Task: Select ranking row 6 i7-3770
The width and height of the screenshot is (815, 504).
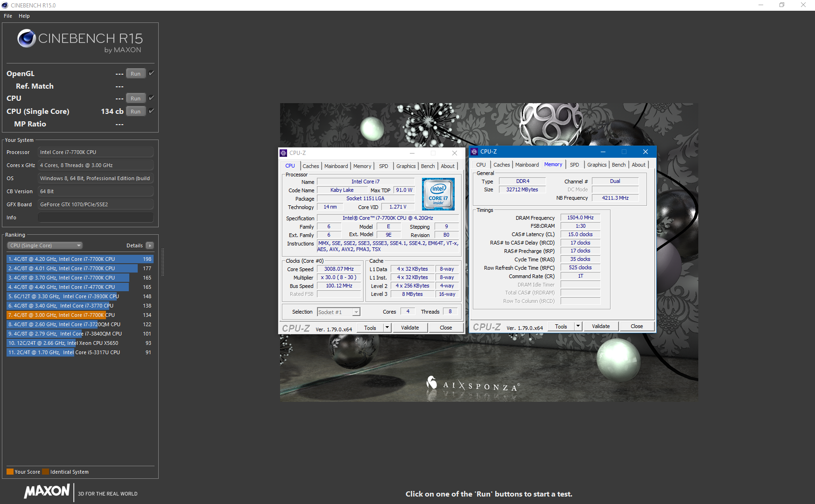Action: point(80,306)
